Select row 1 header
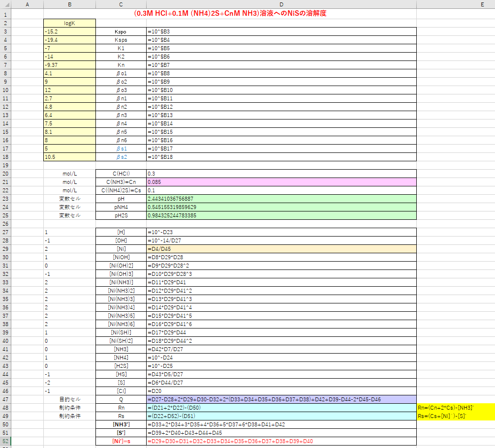This screenshot has height=448, width=495. [x=5, y=15]
